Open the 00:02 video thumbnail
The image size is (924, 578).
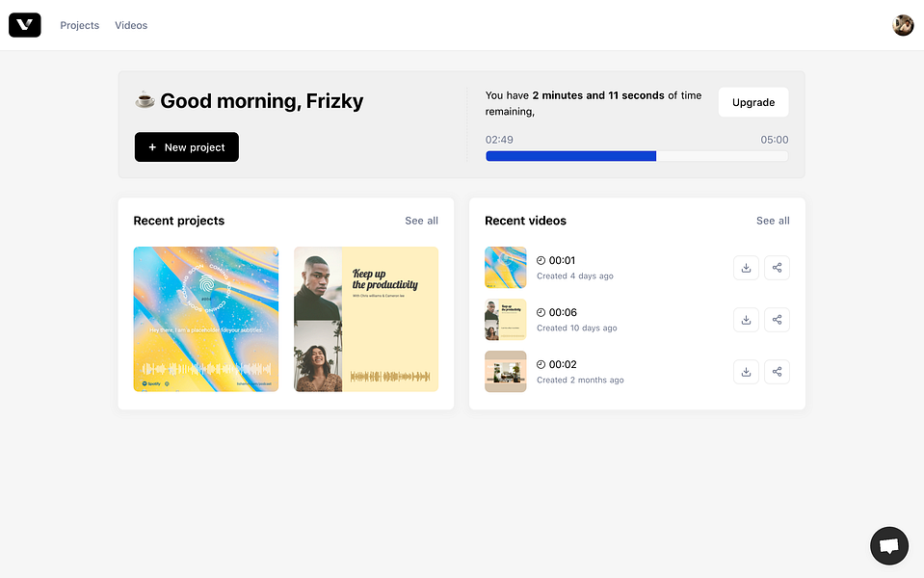pos(506,372)
